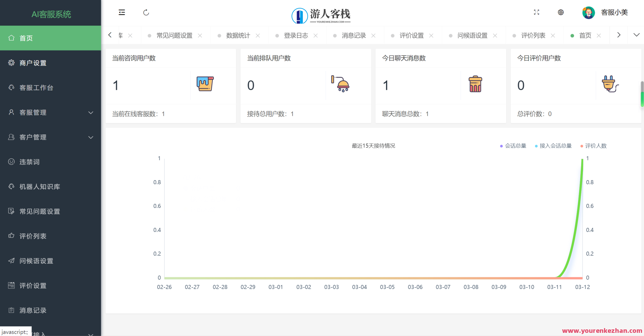Image resolution: width=644 pixels, height=336 pixels.
Task: Open 问候语设置 from the sidebar
Action: 36,261
